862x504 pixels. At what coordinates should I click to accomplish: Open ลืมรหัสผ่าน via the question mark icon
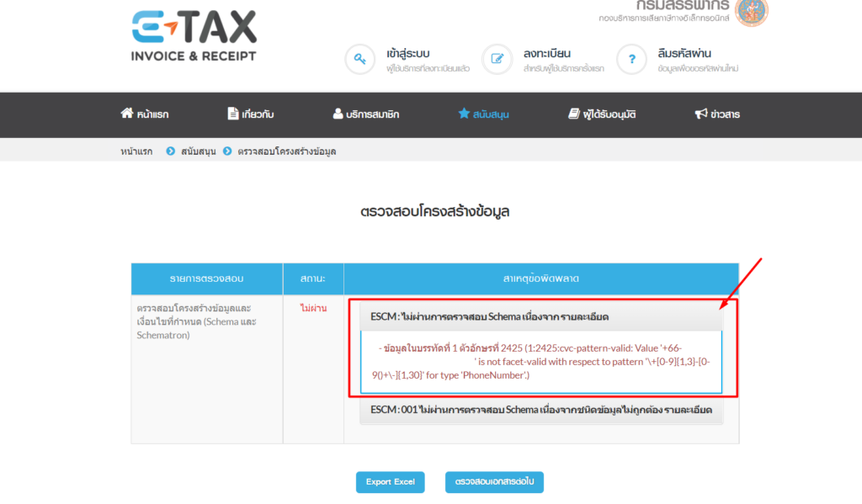click(631, 59)
